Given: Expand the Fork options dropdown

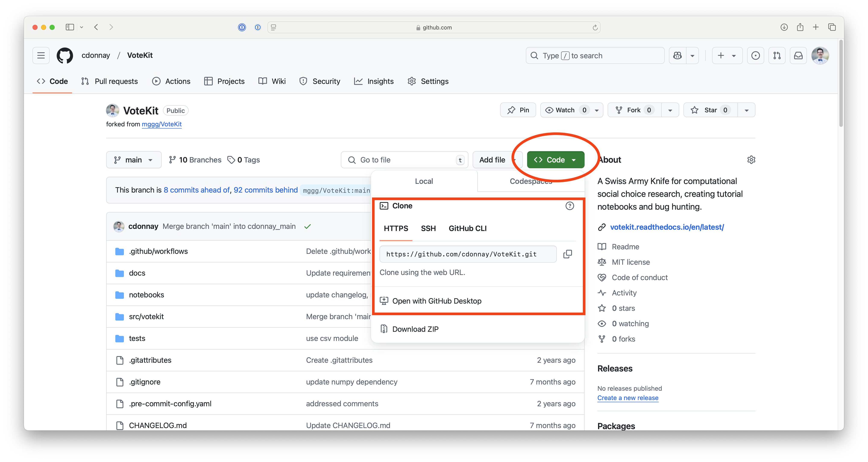Looking at the screenshot, I should pos(670,110).
